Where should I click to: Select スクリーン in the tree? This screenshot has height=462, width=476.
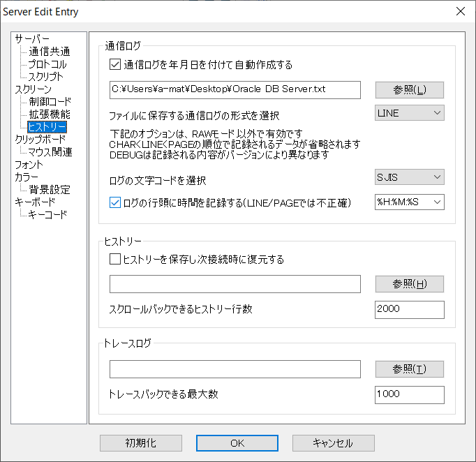[34, 89]
